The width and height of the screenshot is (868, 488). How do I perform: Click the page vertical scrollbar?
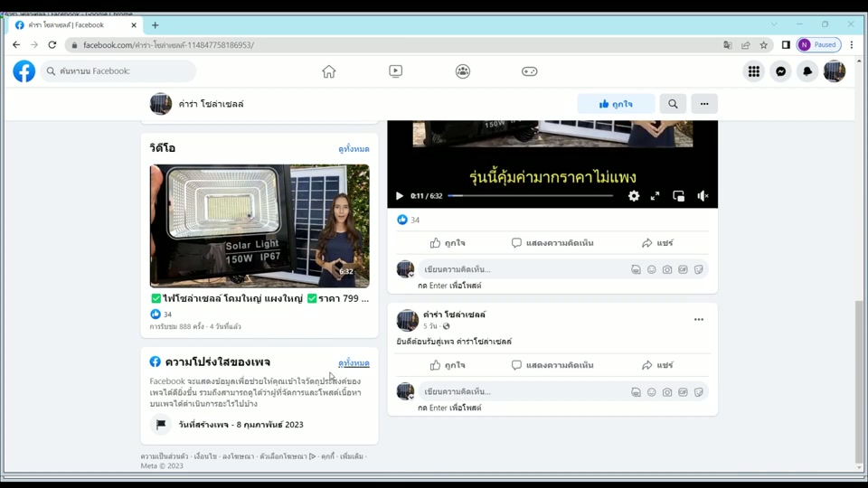pos(859,381)
